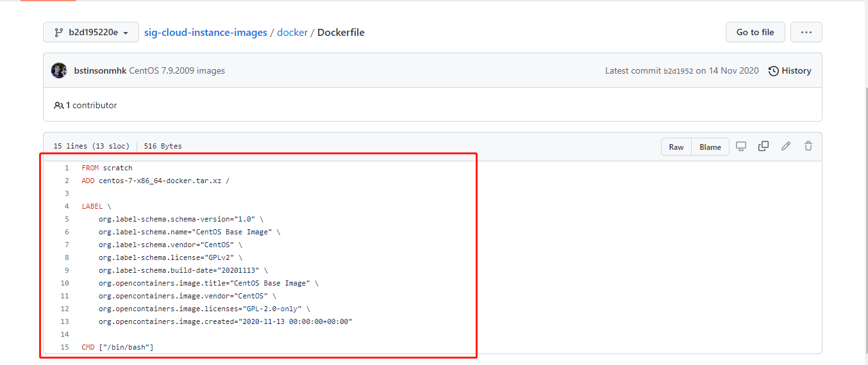Screen dimensions: 868x365
Task: Edit file pencil icon
Action: pyautogui.click(x=786, y=146)
